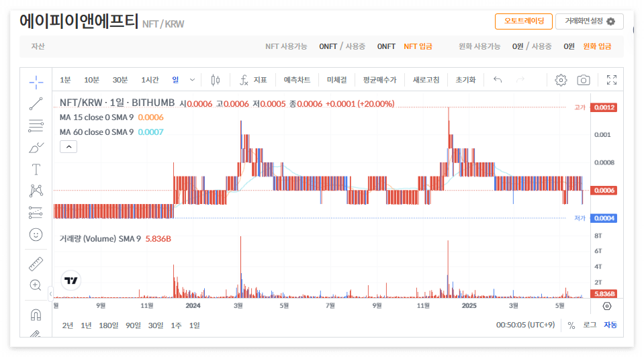Click the 거래량 (Volume) SMA 9 legend

[115, 239]
